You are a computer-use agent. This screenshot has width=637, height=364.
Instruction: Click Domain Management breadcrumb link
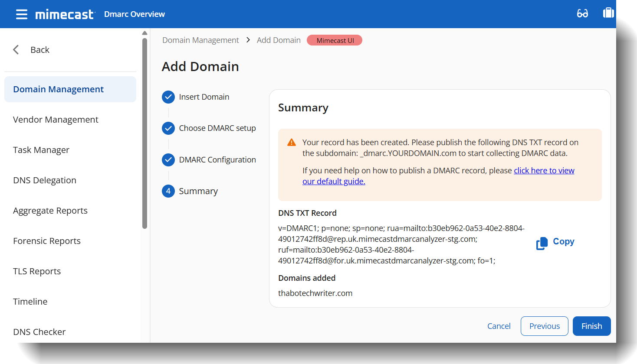pos(200,40)
